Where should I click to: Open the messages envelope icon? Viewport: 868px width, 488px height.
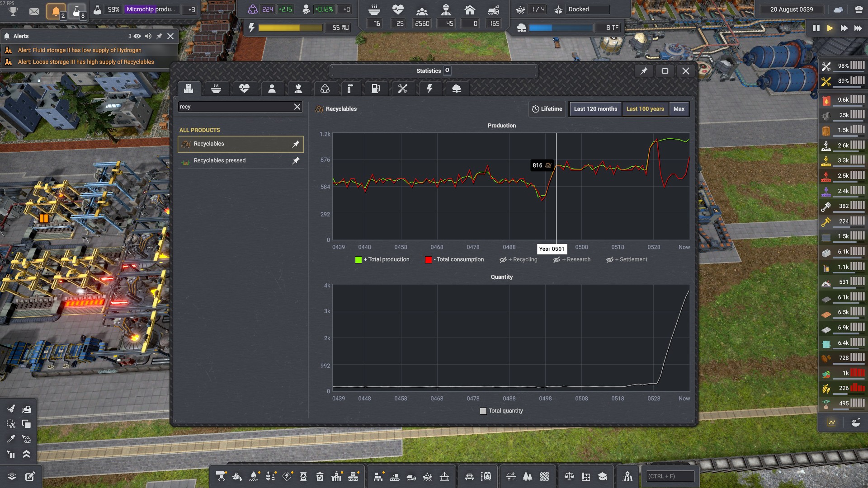point(34,11)
